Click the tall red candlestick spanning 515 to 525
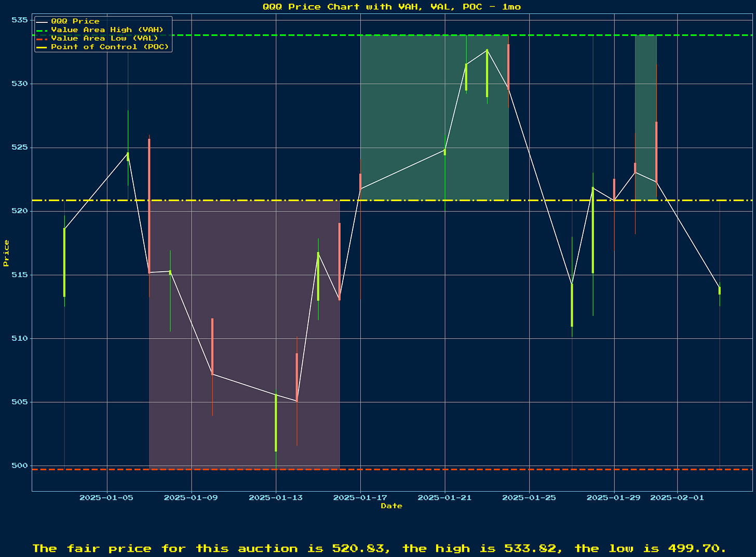 (x=149, y=206)
